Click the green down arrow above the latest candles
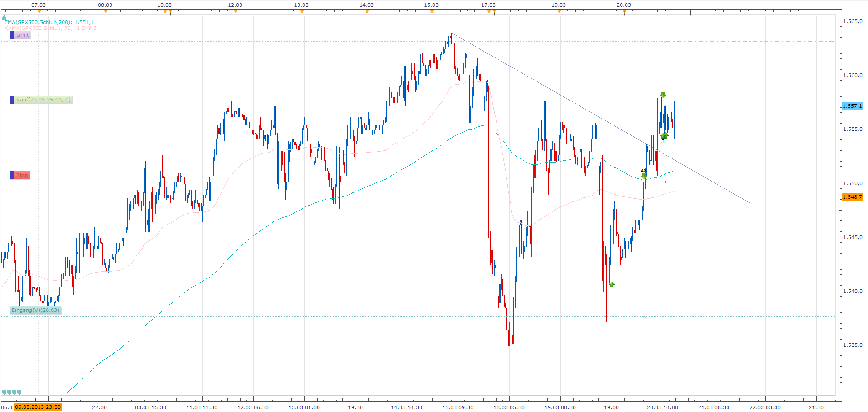Screen dimensions: 868x412 [x=663, y=96]
